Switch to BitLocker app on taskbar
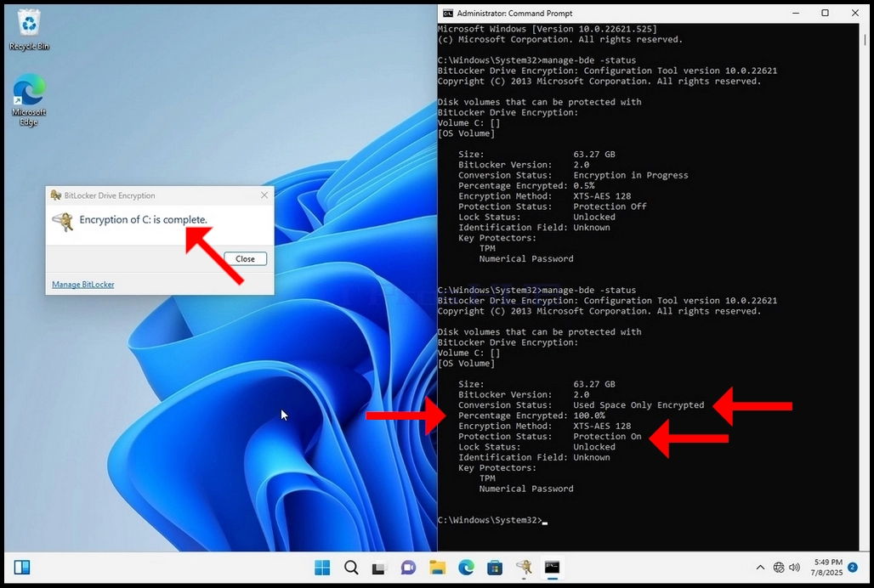874x588 pixels. [x=524, y=568]
